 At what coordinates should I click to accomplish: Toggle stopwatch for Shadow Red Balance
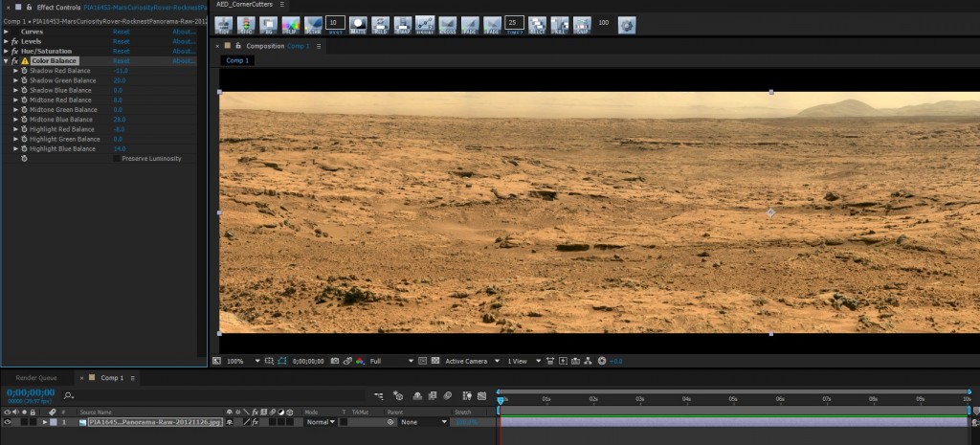point(24,71)
